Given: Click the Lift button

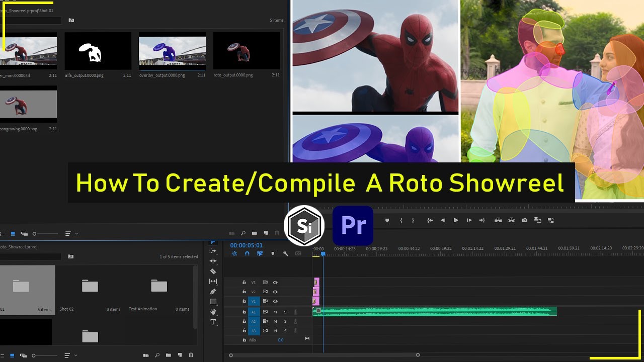Looking at the screenshot, I should coord(498,220).
